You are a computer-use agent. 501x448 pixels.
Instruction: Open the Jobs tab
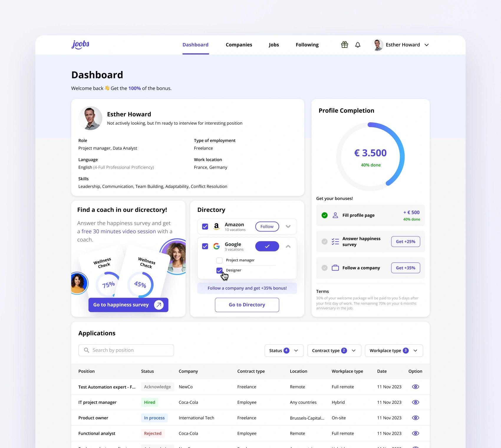(274, 45)
